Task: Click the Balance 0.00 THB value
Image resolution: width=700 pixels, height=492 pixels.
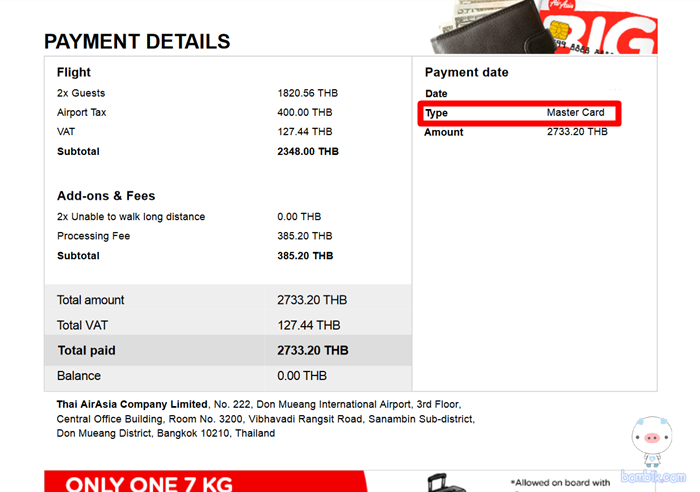Action: 302,376
